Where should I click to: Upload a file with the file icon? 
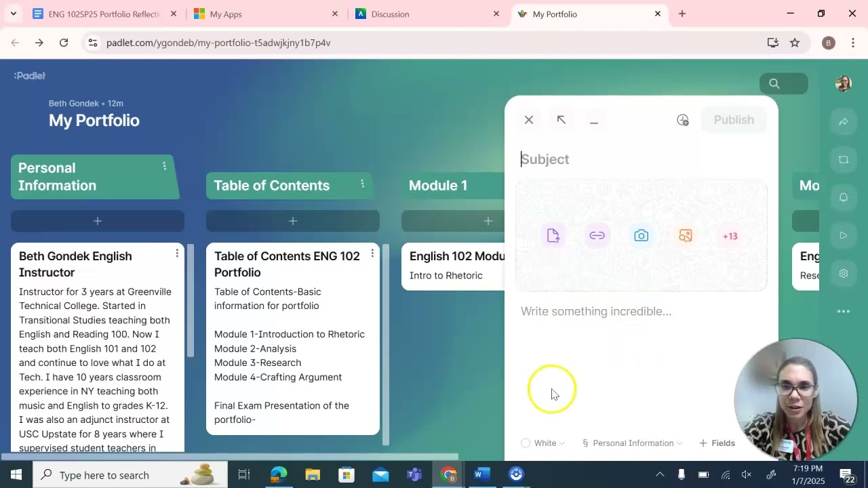point(553,236)
